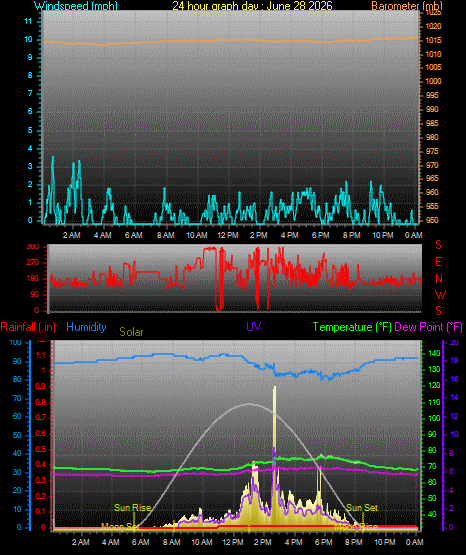Click the 1015 barometer scale value
This screenshot has height=555, width=466.
click(433, 40)
